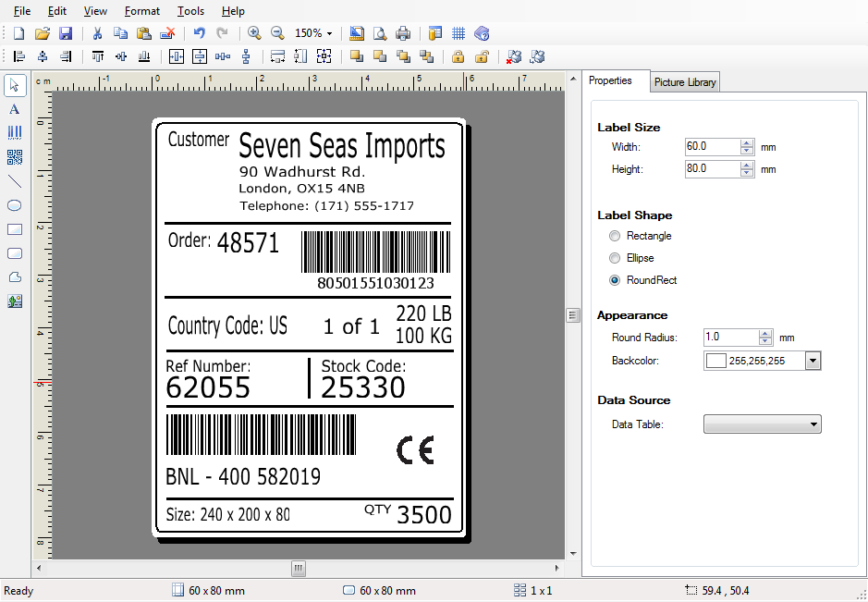Open the zoom level 150% dropdown
This screenshot has height=602, width=868.
click(314, 33)
